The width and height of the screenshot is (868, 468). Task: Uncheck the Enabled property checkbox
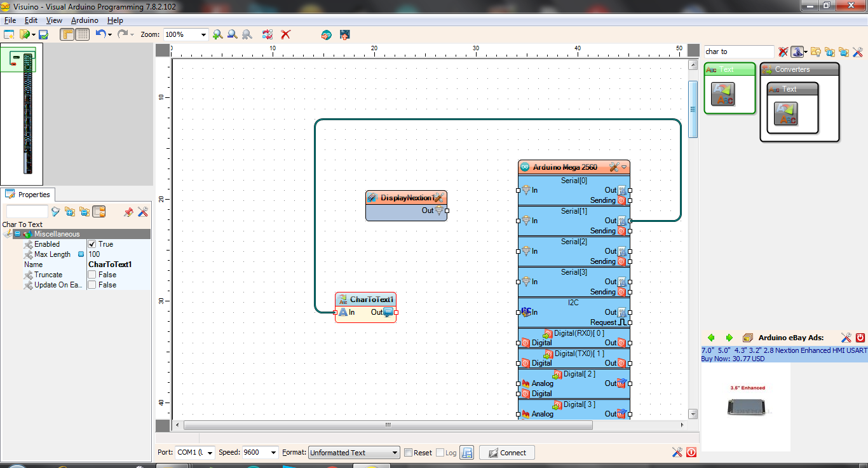click(x=92, y=244)
